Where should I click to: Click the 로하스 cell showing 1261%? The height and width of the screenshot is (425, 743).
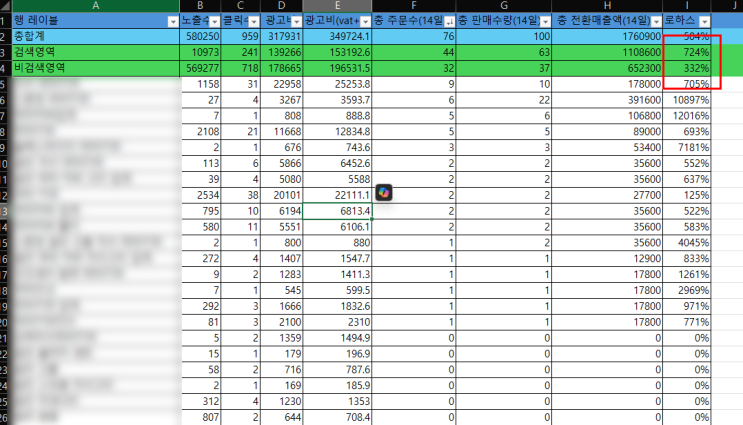point(687,274)
